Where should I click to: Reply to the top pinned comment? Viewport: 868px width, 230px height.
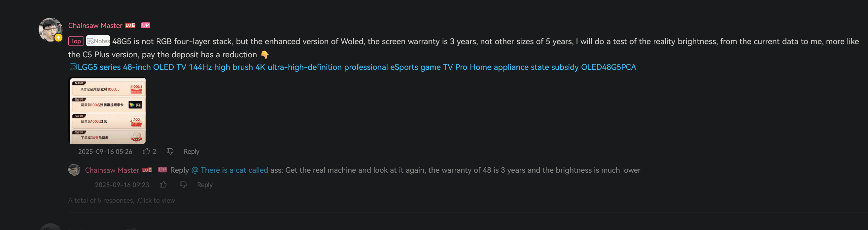pyautogui.click(x=191, y=152)
